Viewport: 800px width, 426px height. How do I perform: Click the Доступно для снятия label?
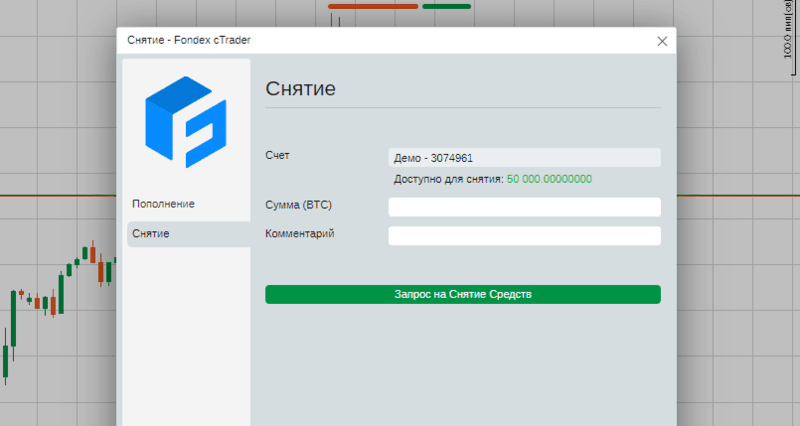448,179
